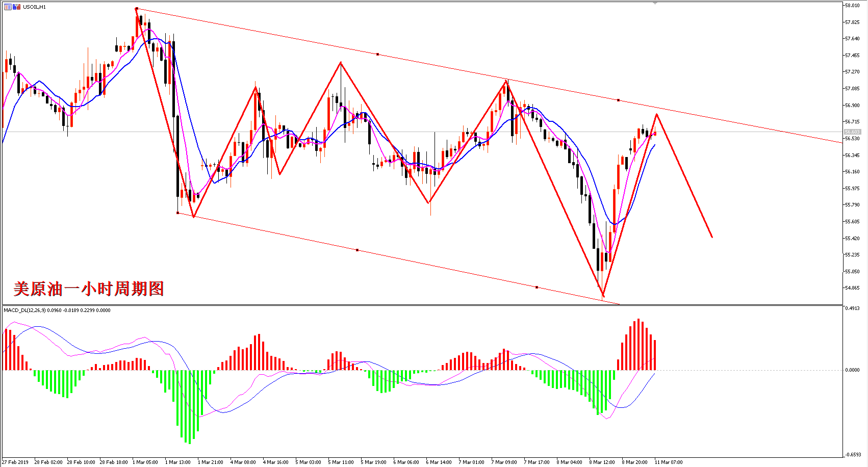Click the 11 Mar 07:00 time axis label
Image resolution: width=868 pixels, height=467 pixels.
coord(669,462)
